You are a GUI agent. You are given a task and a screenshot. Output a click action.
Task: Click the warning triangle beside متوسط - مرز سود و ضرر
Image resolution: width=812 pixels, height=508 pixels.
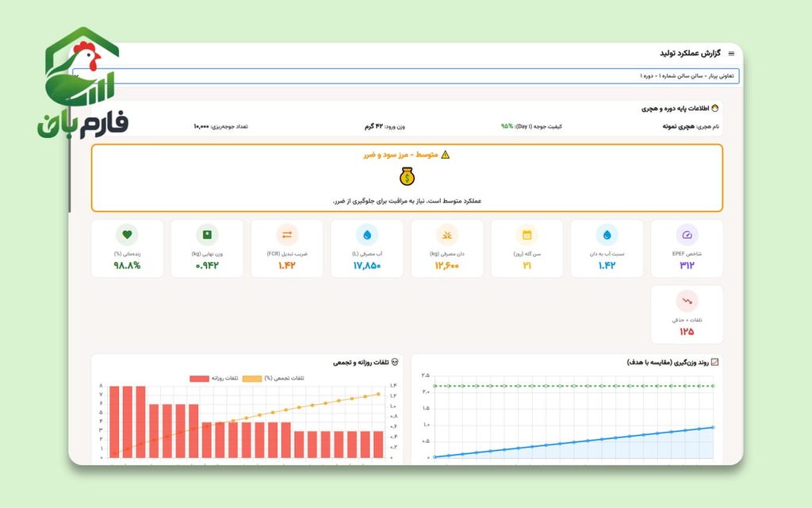pos(446,155)
